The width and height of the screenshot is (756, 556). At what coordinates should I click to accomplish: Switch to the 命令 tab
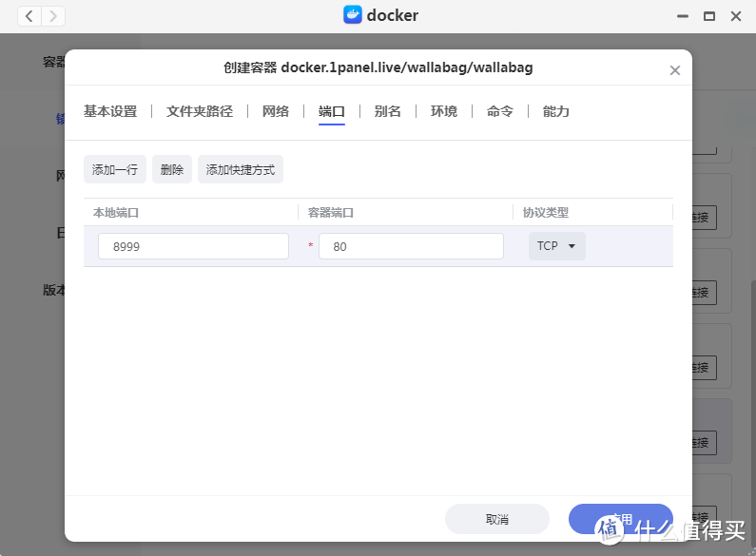tap(500, 111)
